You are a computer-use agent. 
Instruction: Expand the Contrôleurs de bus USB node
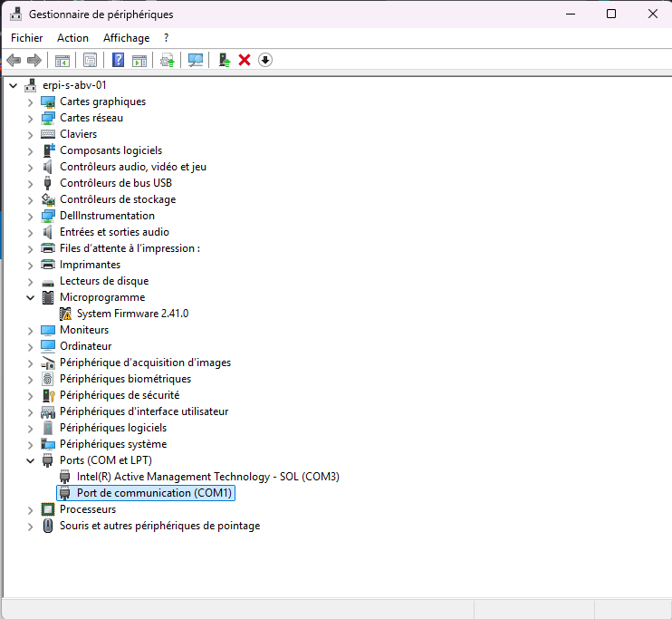pos(31,183)
